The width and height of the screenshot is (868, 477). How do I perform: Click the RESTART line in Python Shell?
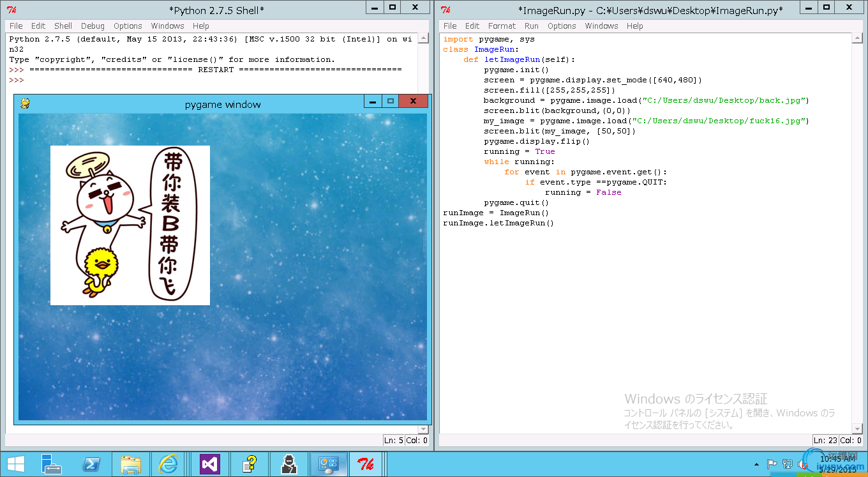pos(206,70)
